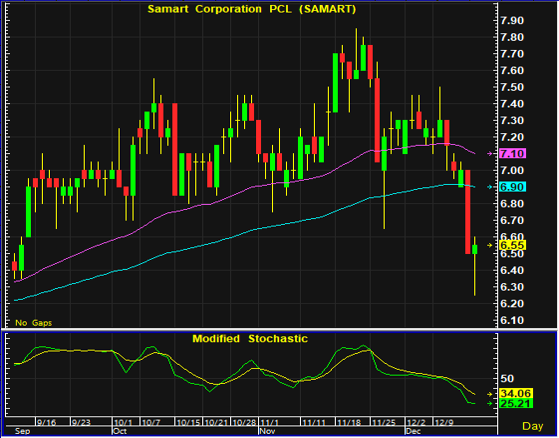559x438 pixels.
Task: Click the cyan arrow pointing at 6.90
Action: [x=490, y=187]
